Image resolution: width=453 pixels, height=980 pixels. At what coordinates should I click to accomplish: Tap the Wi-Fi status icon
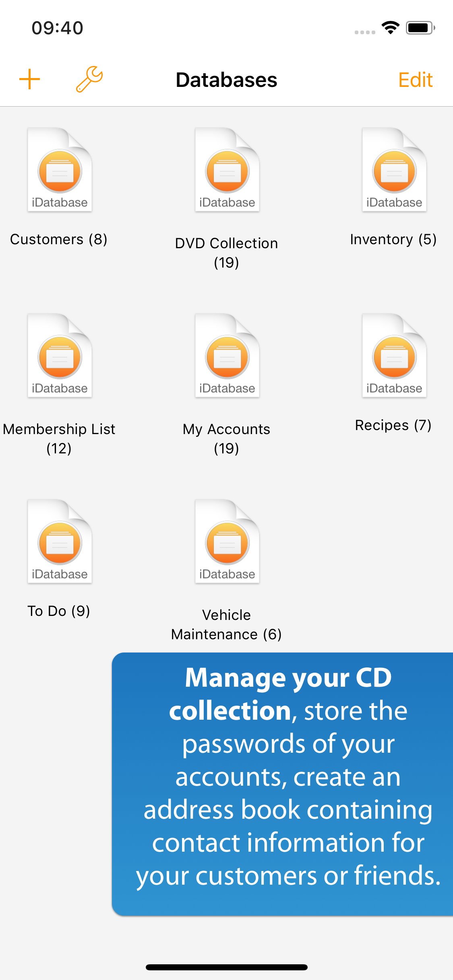tap(390, 28)
